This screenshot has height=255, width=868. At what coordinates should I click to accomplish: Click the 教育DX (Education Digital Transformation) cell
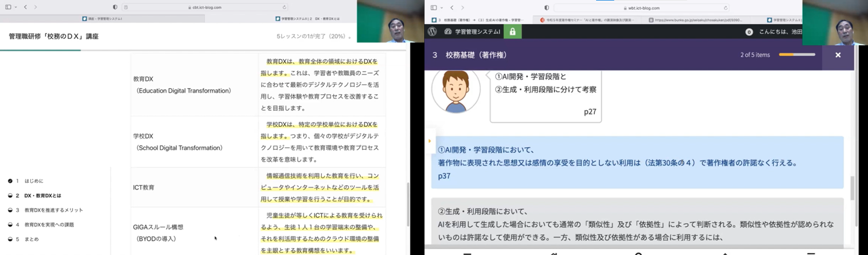click(194, 85)
